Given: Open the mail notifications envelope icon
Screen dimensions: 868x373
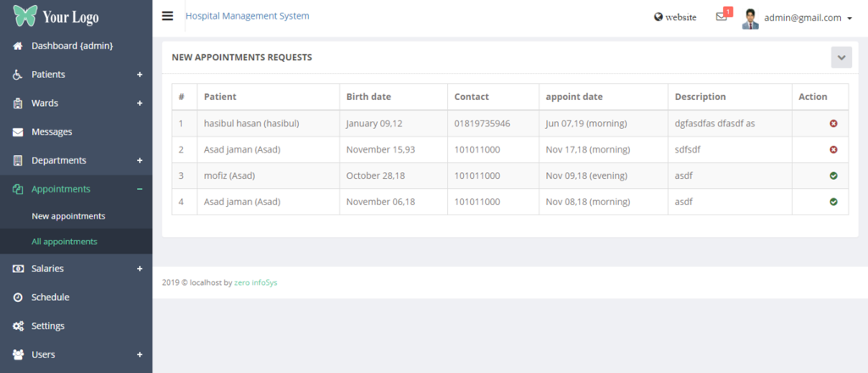Looking at the screenshot, I should [x=721, y=17].
